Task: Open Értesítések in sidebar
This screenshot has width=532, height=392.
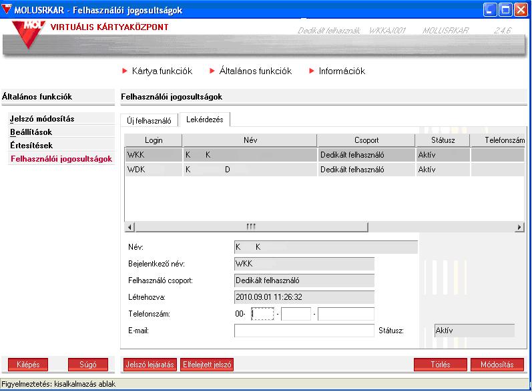Action: point(31,146)
